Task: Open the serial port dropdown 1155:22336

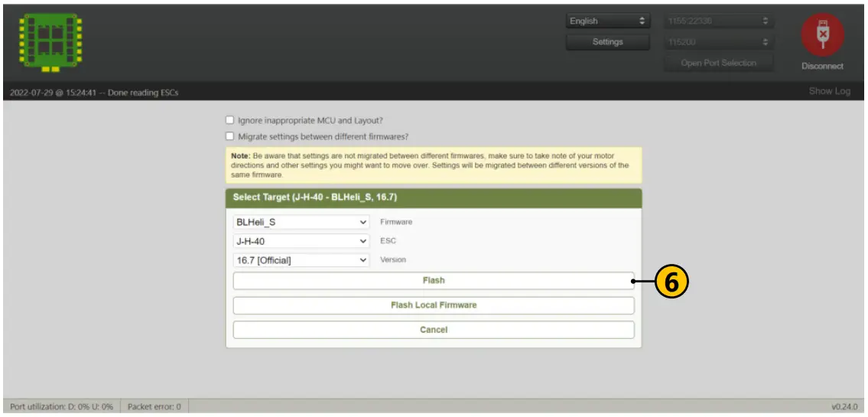Action: (x=719, y=21)
